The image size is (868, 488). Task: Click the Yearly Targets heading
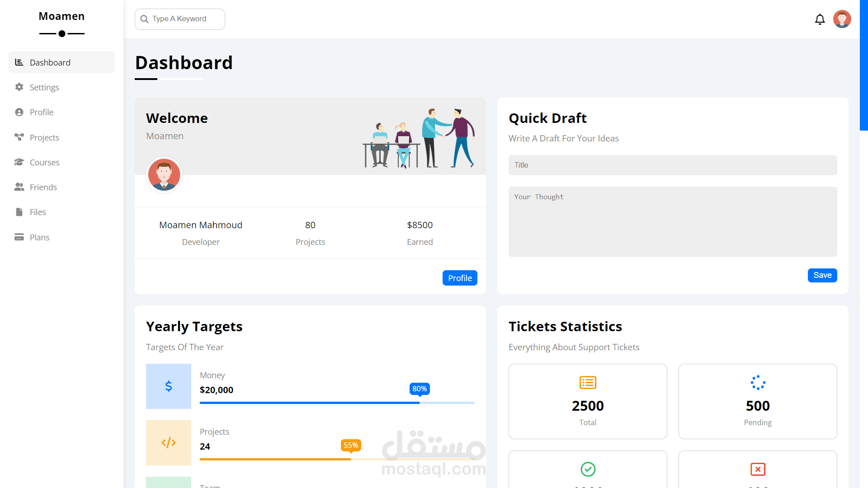tap(194, 327)
